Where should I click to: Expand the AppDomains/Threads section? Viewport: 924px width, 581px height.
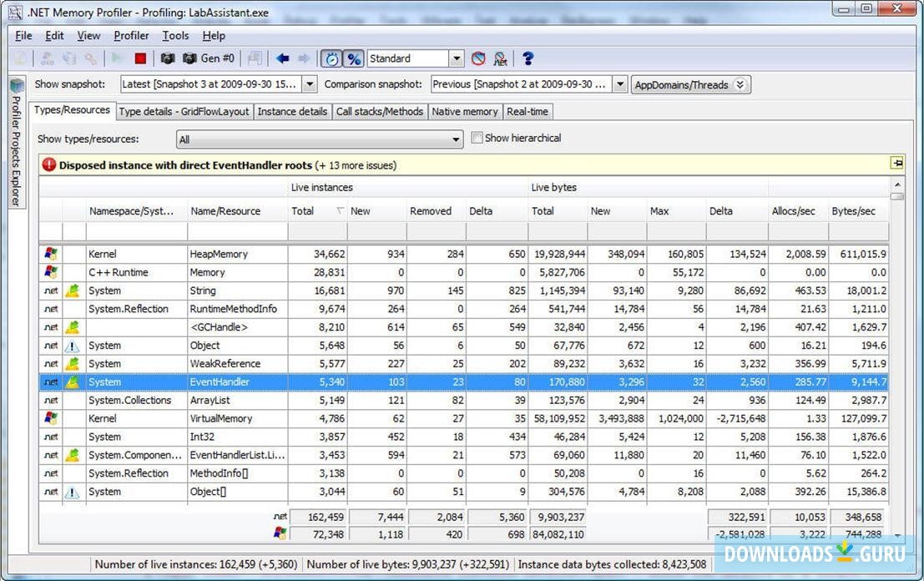click(x=739, y=84)
